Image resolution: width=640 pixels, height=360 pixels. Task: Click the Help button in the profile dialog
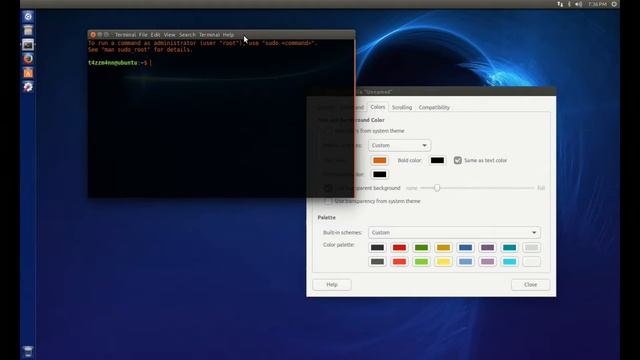332,285
